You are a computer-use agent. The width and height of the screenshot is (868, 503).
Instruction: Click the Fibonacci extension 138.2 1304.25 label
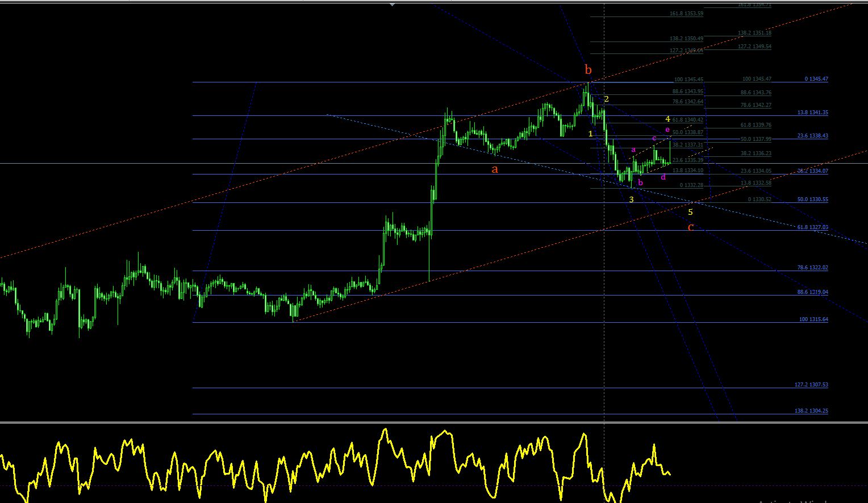pyautogui.click(x=811, y=411)
